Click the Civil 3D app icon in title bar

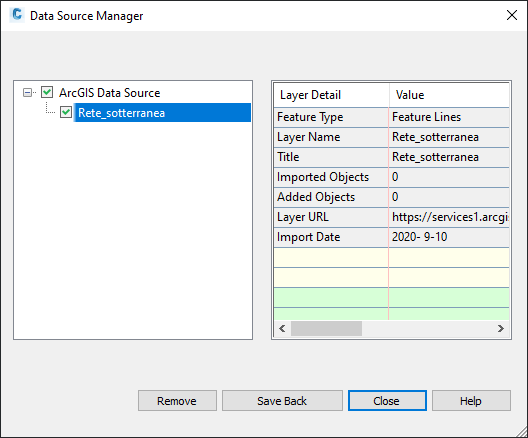pyautogui.click(x=17, y=15)
